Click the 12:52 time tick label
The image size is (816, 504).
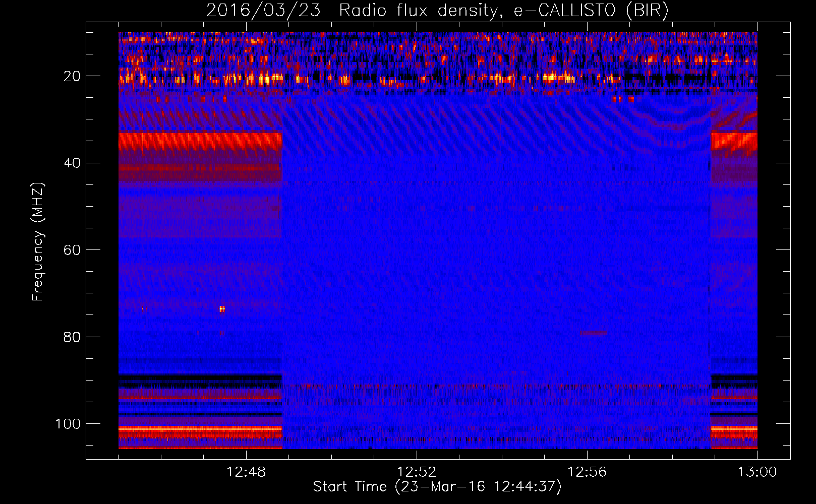point(417,472)
